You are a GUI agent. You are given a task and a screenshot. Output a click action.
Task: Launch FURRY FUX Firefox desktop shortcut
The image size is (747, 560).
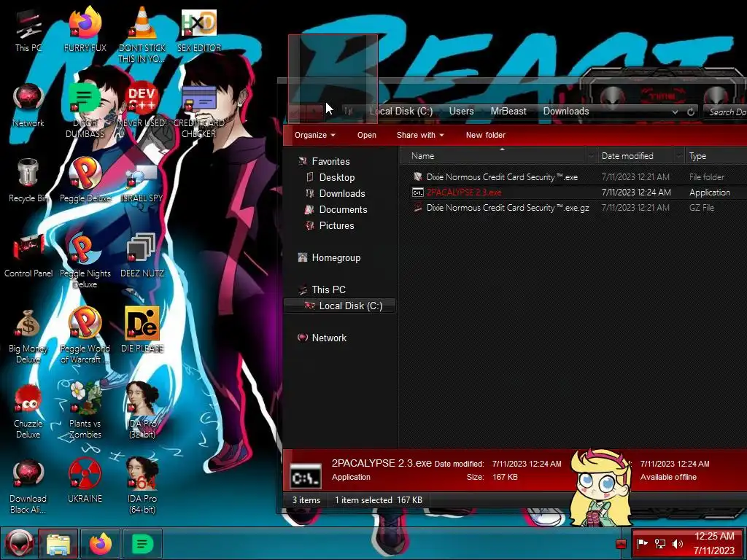tap(85, 31)
